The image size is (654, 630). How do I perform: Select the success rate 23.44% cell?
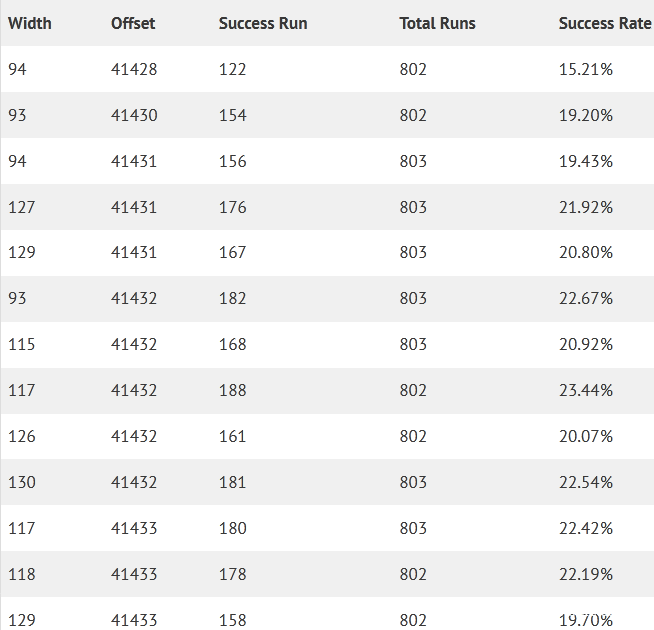586,390
